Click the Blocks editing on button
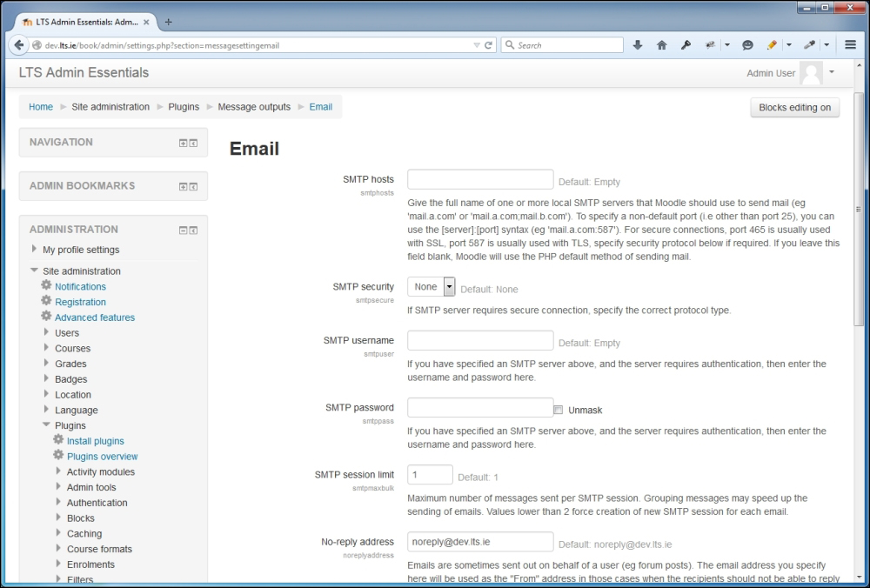 (x=796, y=106)
